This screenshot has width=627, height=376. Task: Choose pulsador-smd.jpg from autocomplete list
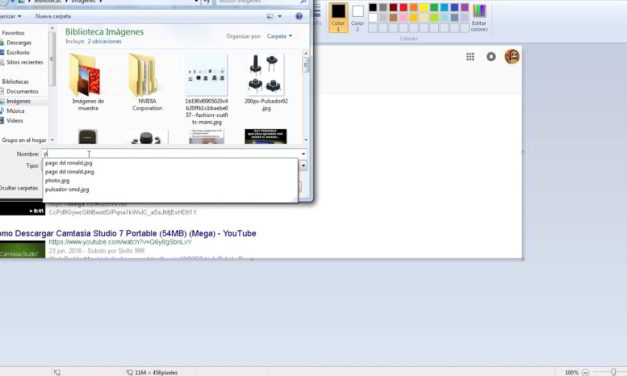pos(67,189)
